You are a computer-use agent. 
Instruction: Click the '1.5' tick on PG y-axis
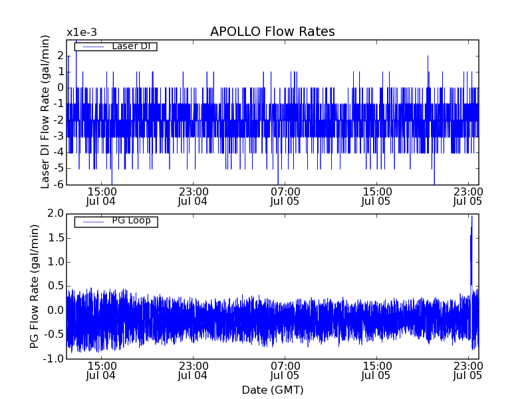pos(56,238)
